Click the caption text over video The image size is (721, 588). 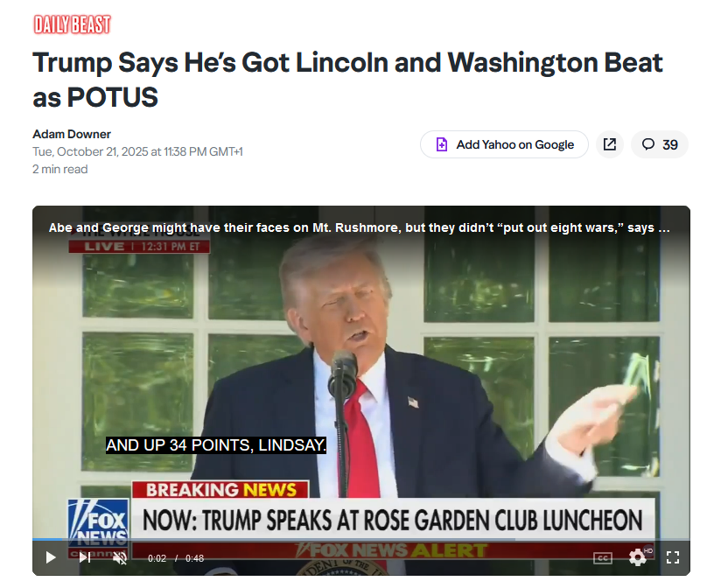point(215,445)
